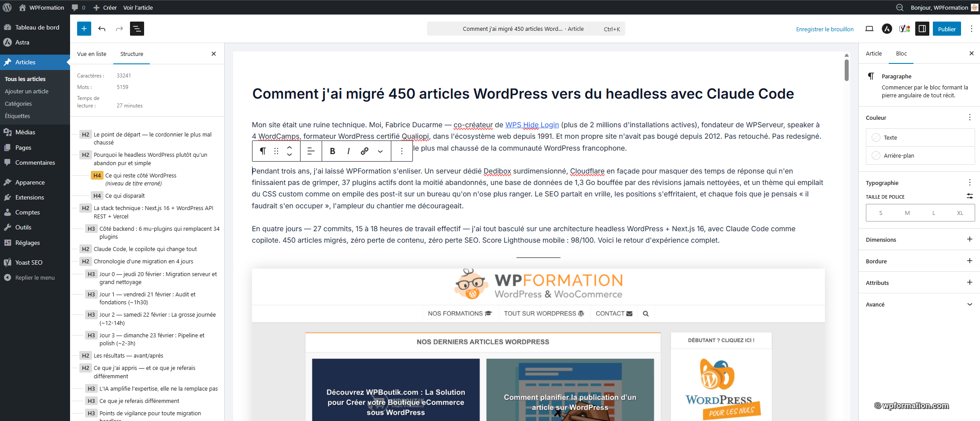Open the Extensions menu
Viewport: 980px width, 421px height.
point(35,197)
